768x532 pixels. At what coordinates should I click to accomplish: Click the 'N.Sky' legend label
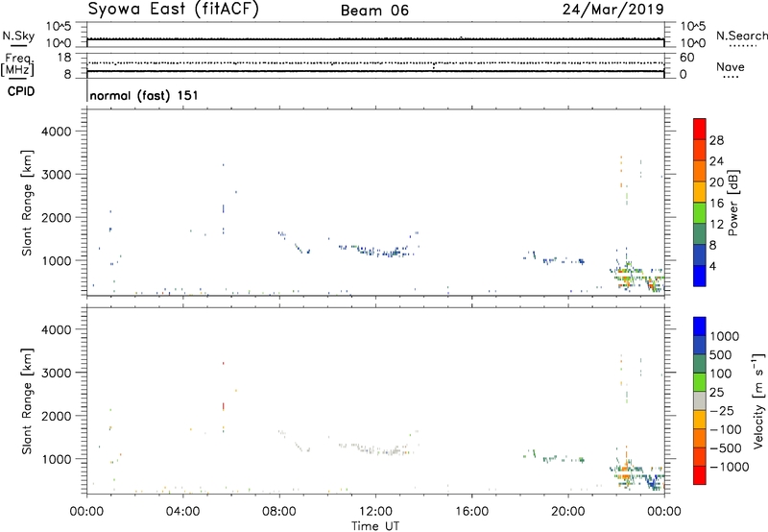tap(18, 36)
